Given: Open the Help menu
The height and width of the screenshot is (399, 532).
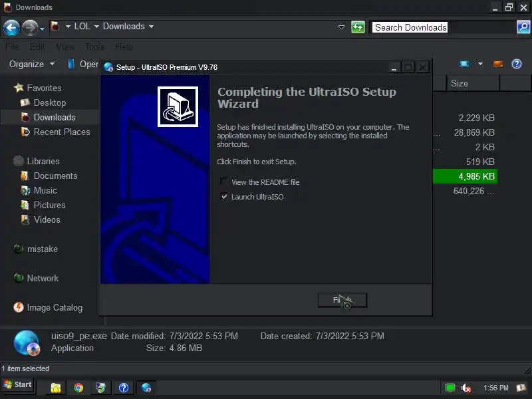Looking at the screenshot, I should click(x=124, y=47).
